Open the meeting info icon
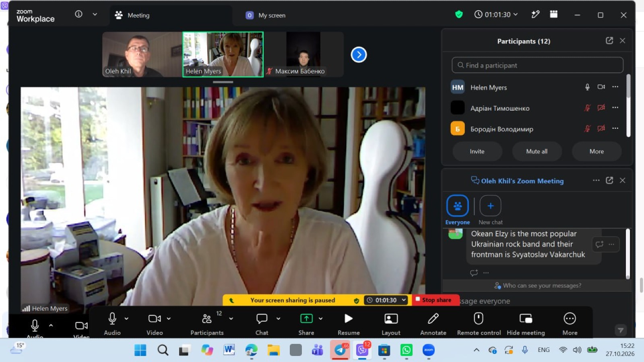Screen dimensions: 644x362 coord(78,14)
